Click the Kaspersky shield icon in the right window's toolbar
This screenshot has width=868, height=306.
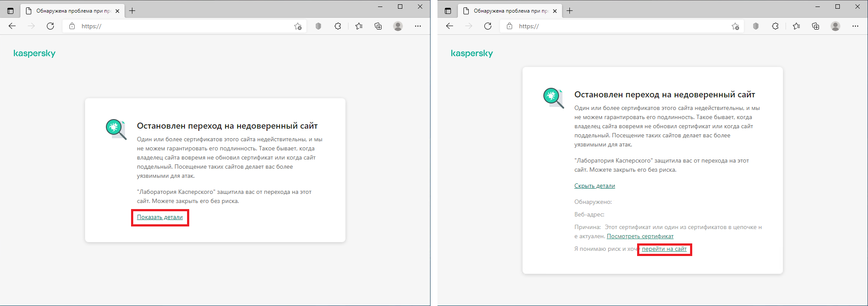(756, 26)
